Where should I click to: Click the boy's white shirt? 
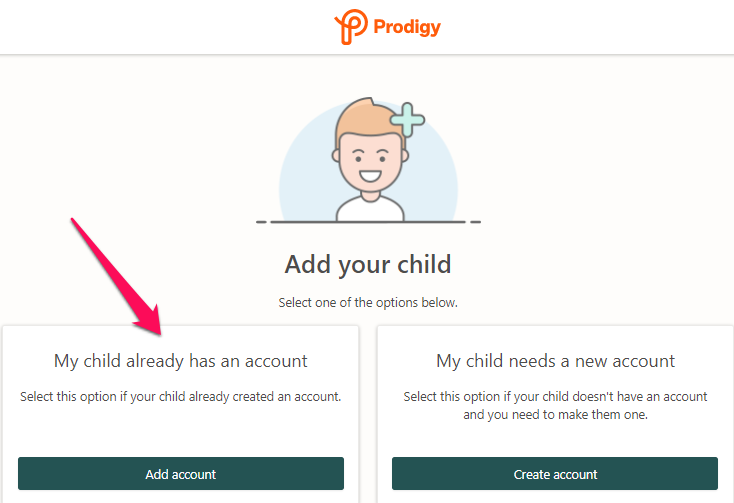370,210
